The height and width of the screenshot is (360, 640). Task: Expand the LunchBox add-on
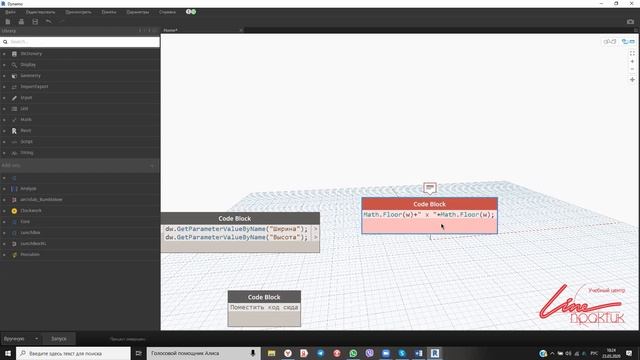pos(4,233)
